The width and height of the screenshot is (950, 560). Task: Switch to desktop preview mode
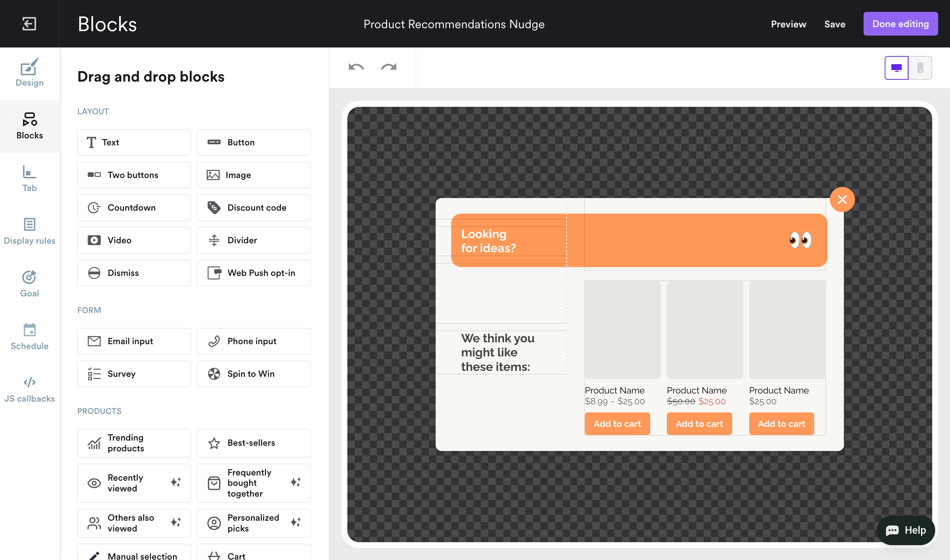point(896,68)
